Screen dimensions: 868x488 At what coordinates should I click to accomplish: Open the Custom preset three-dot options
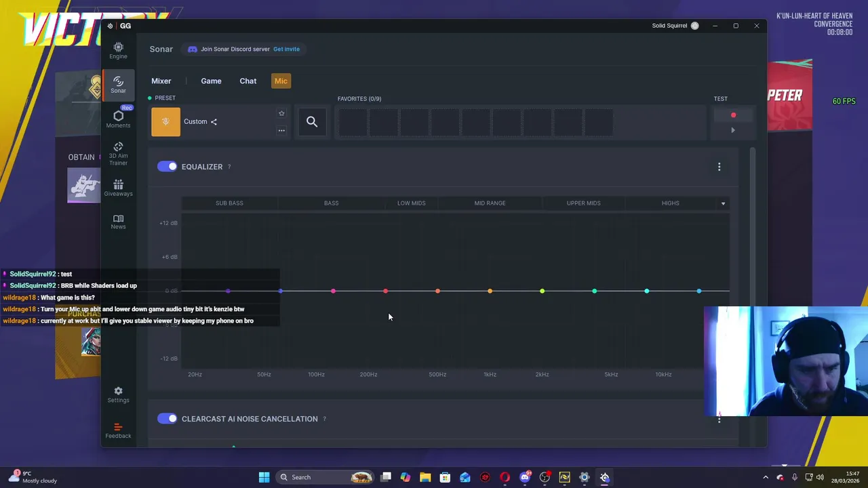(x=281, y=130)
